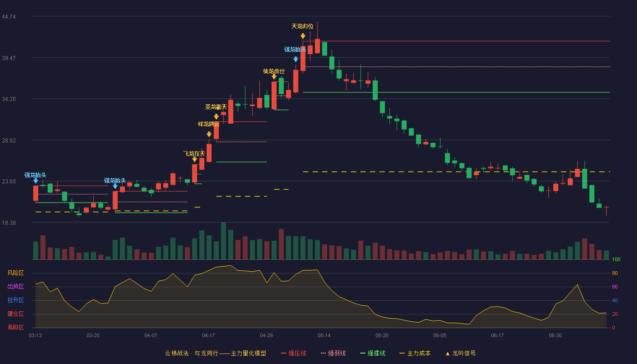Click the long pink dotted strength line
The width and height of the screenshot is (637, 364).
(x=456, y=67)
